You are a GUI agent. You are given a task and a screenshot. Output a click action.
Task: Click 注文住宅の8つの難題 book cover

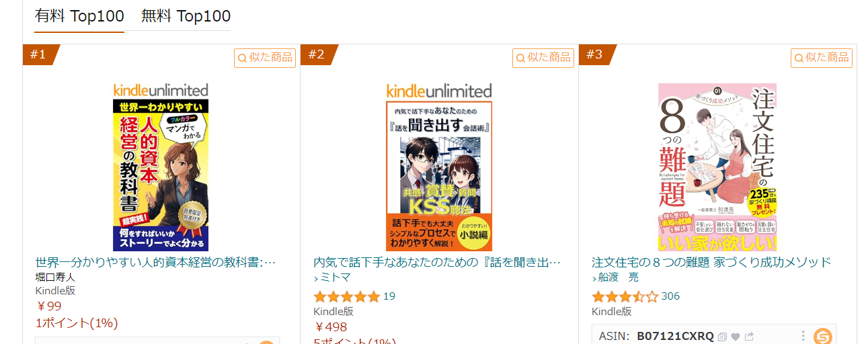717,167
